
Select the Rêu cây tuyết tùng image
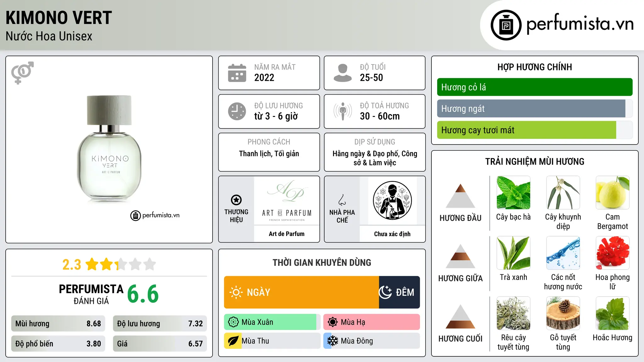coord(514,313)
